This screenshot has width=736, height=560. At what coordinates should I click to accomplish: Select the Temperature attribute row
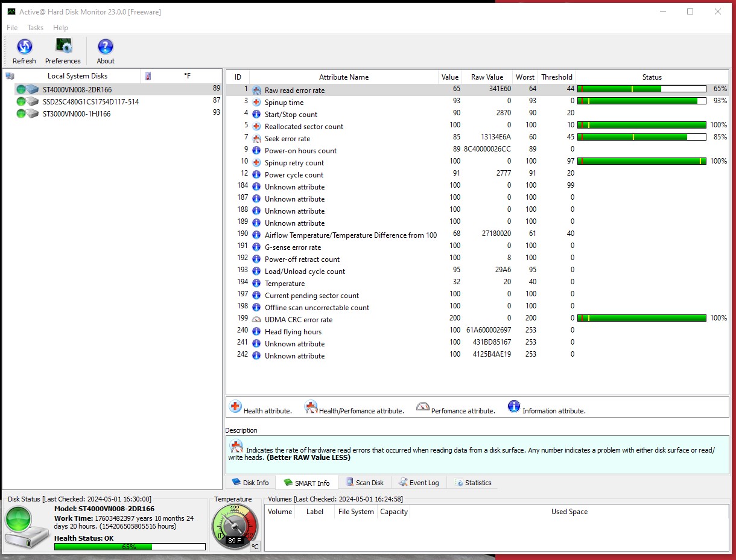click(x=284, y=283)
